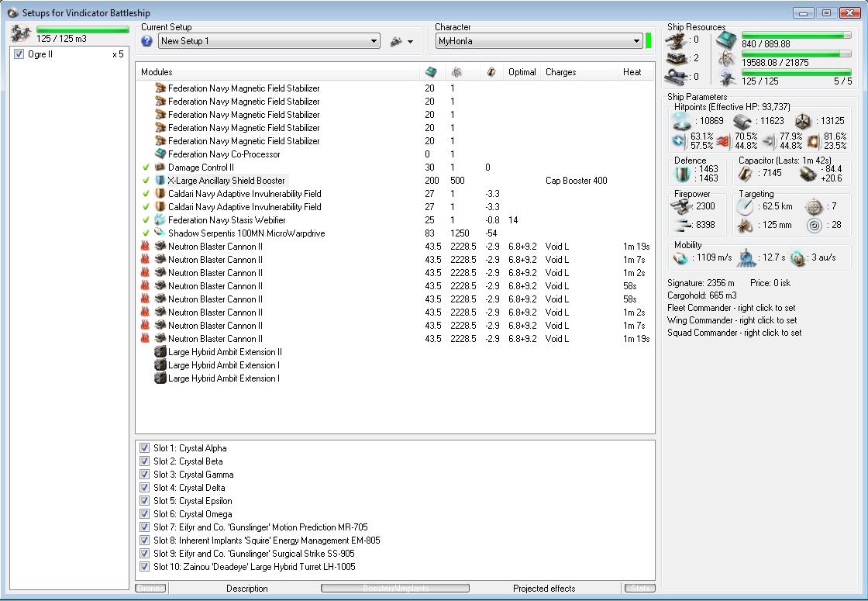This screenshot has width=868, height=601.
Task: Click the capacitor capacity icon showing 7145
Action: click(x=746, y=174)
